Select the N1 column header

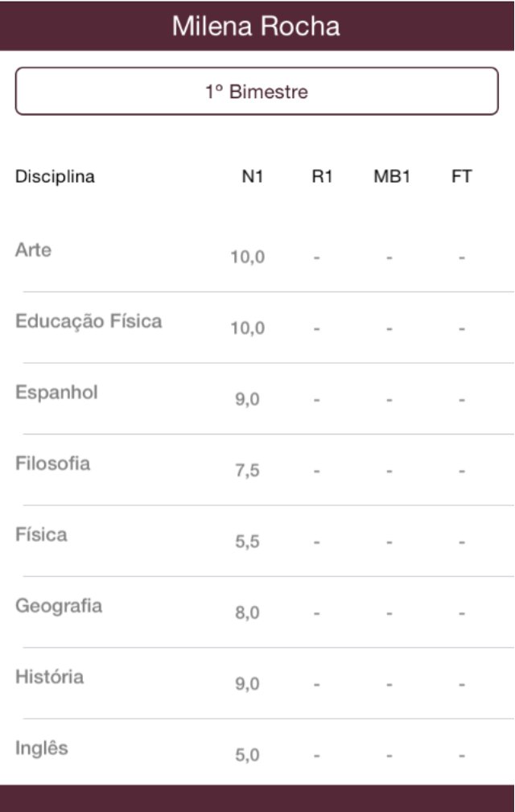click(253, 177)
